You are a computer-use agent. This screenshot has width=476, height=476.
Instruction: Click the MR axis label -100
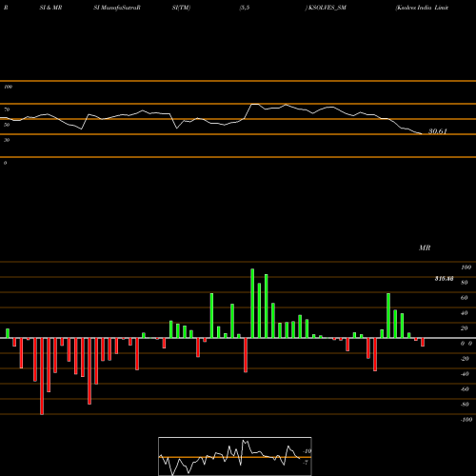466,420
